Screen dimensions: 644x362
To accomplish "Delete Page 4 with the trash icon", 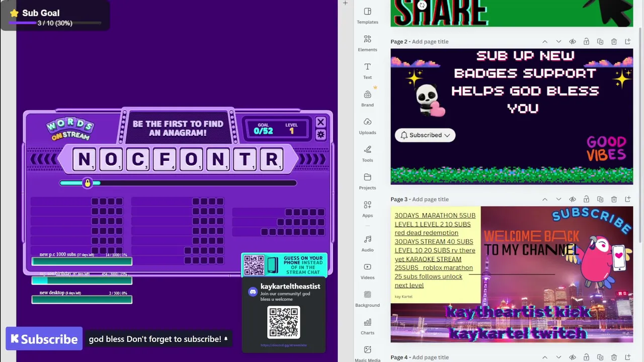I will (x=614, y=357).
